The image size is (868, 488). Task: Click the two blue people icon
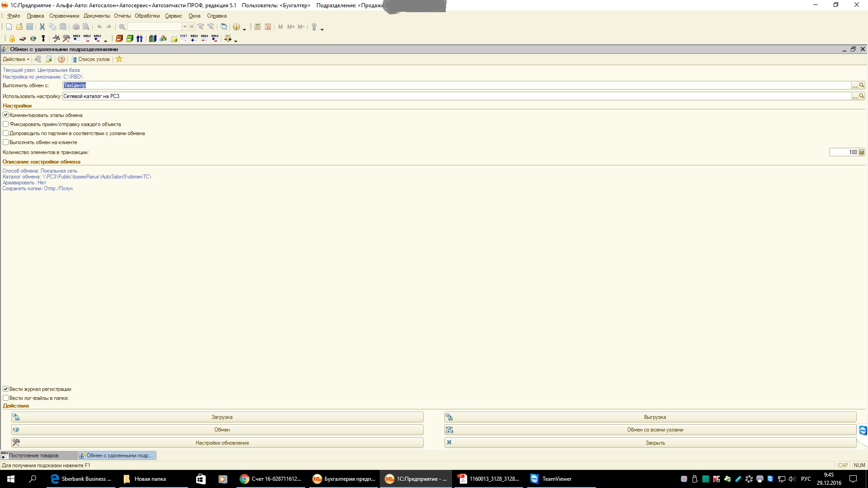tap(140, 39)
